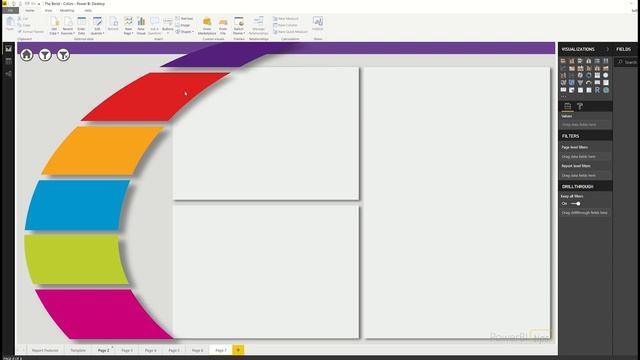Image resolution: width=640 pixels, height=360 pixels.
Task: Open the Format tab in Visualizations pane
Action: coord(580,107)
